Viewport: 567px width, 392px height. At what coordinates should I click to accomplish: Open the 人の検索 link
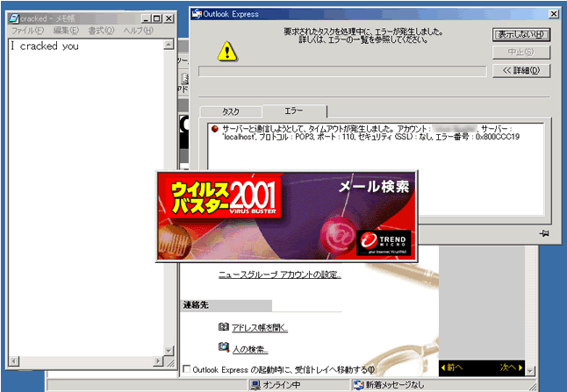pos(250,349)
